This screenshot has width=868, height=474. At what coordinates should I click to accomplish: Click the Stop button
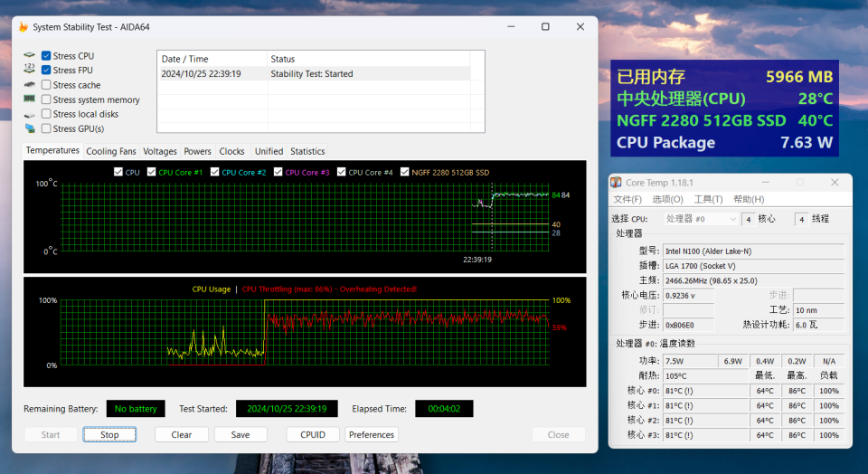tap(109, 435)
